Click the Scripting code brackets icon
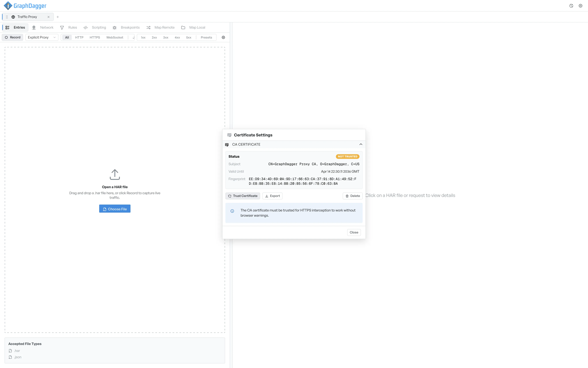Image resolution: width=588 pixels, height=368 pixels. click(86, 27)
